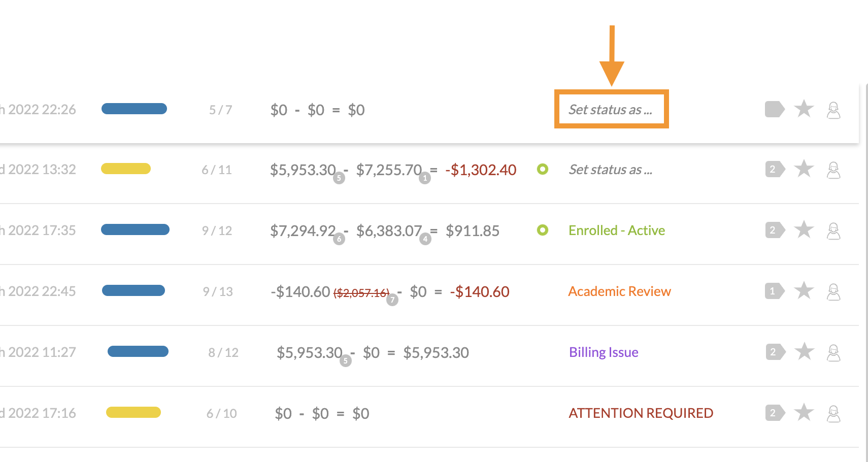Screen dimensions: 868x462
Task: Open the highlighted 'Set status as ...' dropdown
Action: (x=611, y=110)
